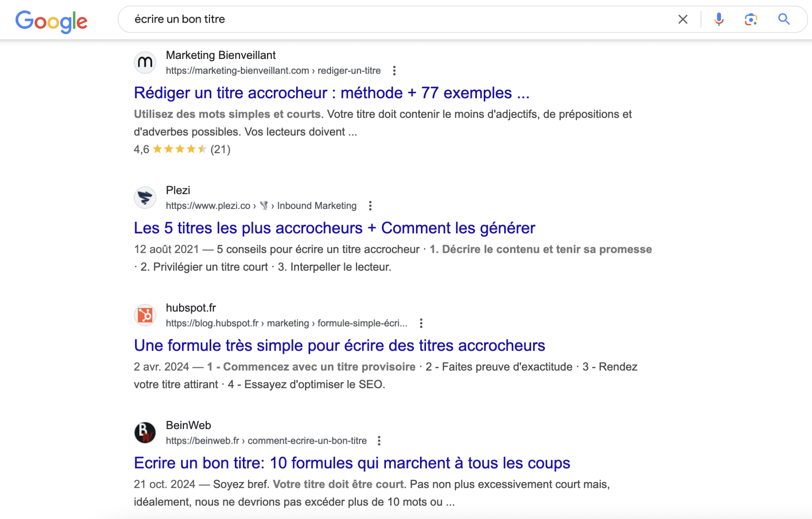Click the Plezi site favicon

coord(145,198)
